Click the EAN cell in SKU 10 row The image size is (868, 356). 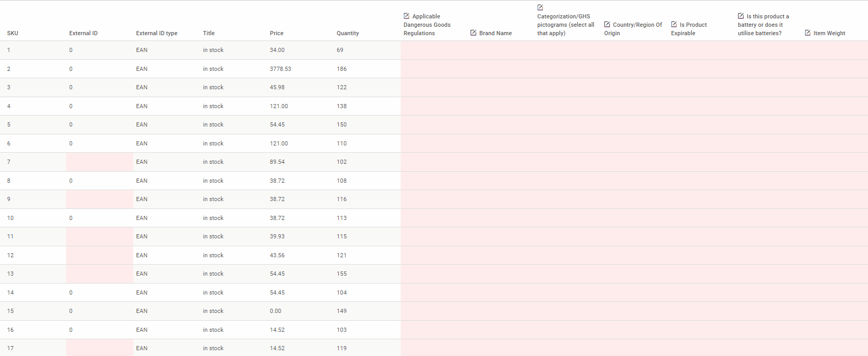pyautogui.click(x=142, y=218)
